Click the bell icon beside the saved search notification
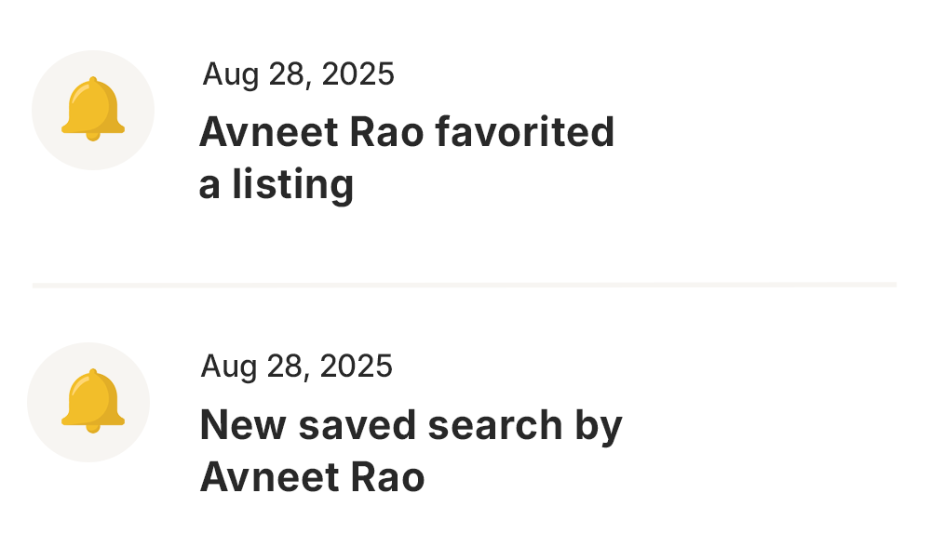 (x=92, y=401)
